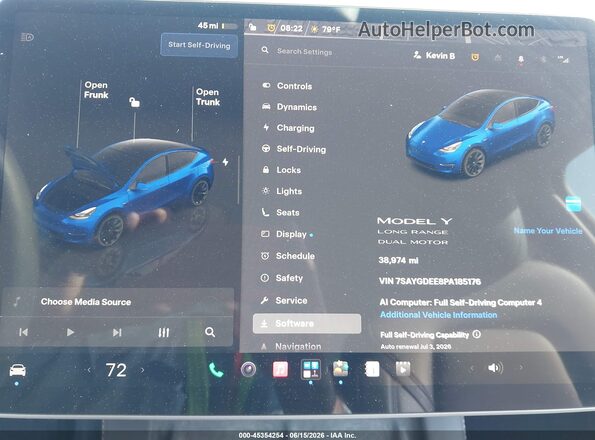Open the red Music app icon
The width and height of the screenshot is (595, 440).
[x=280, y=369]
